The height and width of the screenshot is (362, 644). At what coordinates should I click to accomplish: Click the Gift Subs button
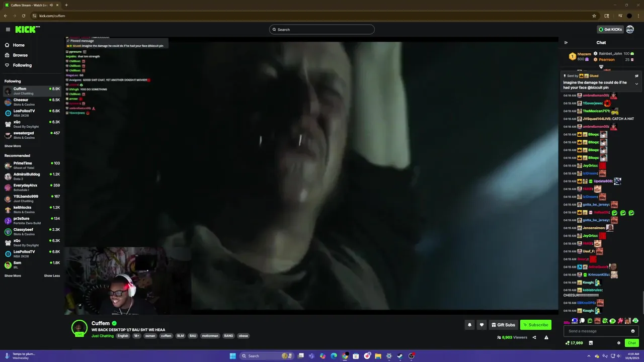[503, 325]
